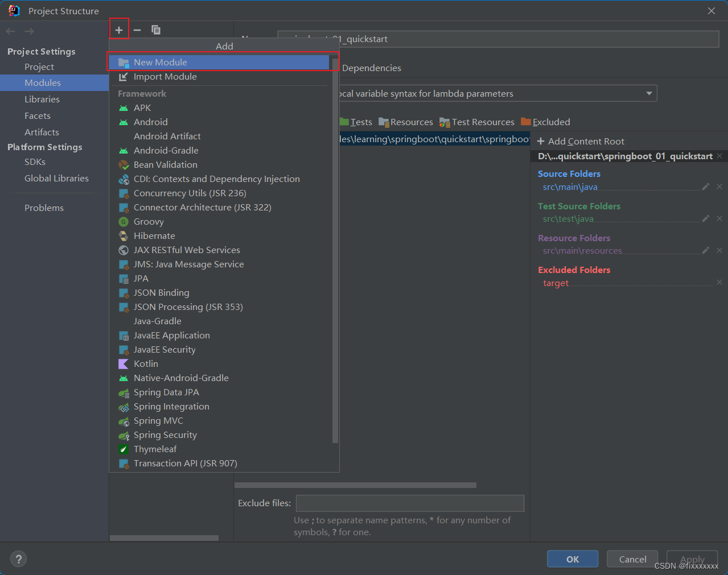
Task: Go forward with the right arrow icon
Action: (29, 31)
